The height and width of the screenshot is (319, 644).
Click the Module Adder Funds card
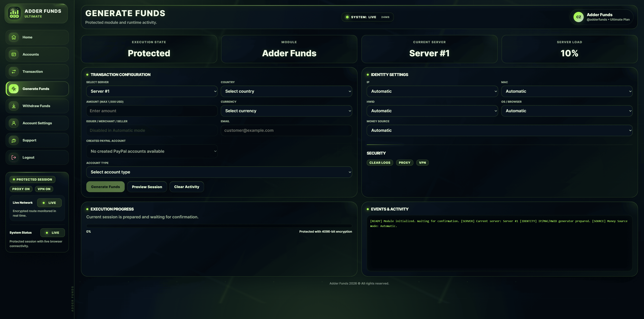289,49
